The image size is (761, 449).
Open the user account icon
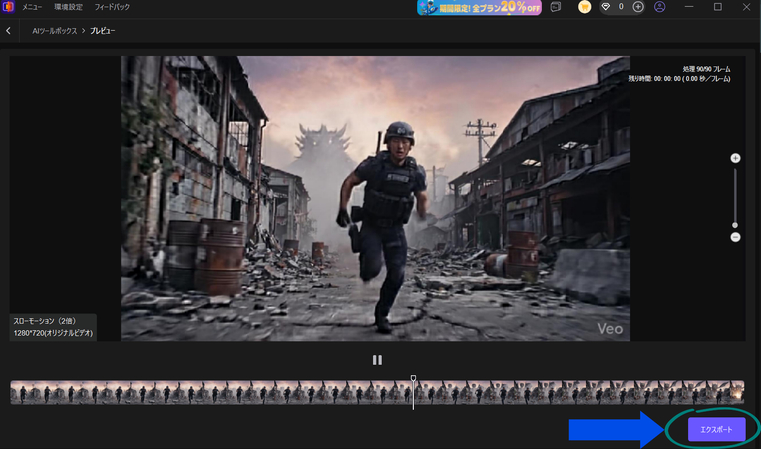(x=660, y=7)
